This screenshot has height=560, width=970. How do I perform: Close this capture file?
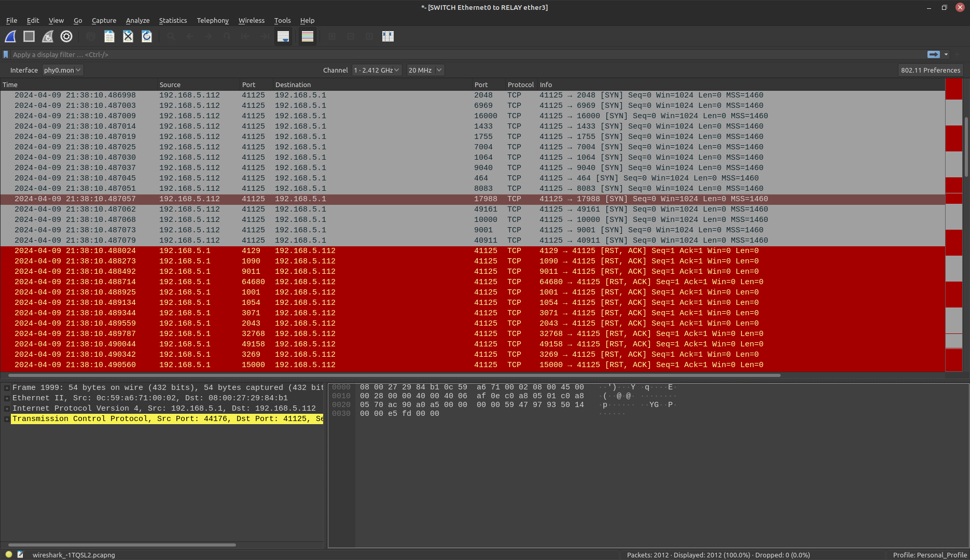pos(128,36)
